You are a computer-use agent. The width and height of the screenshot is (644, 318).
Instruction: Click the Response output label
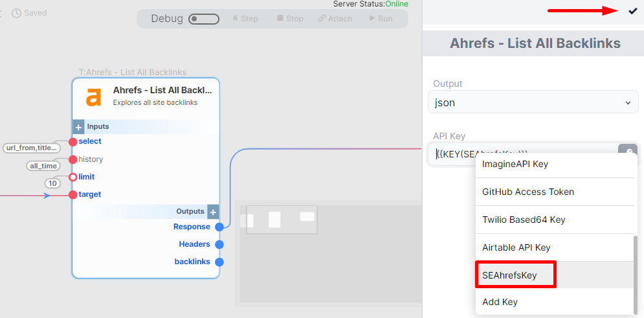192,227
